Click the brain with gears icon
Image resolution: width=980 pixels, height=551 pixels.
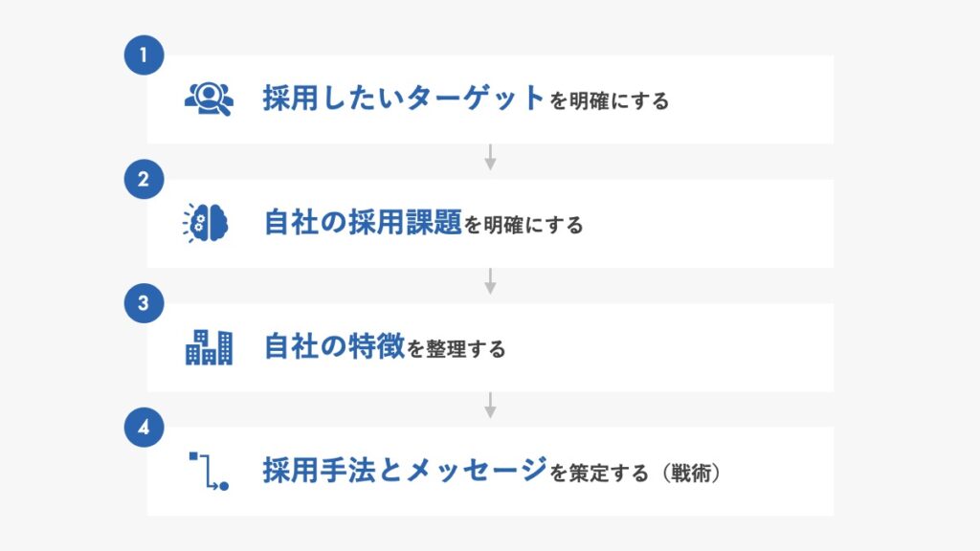(x=206, y=223)
